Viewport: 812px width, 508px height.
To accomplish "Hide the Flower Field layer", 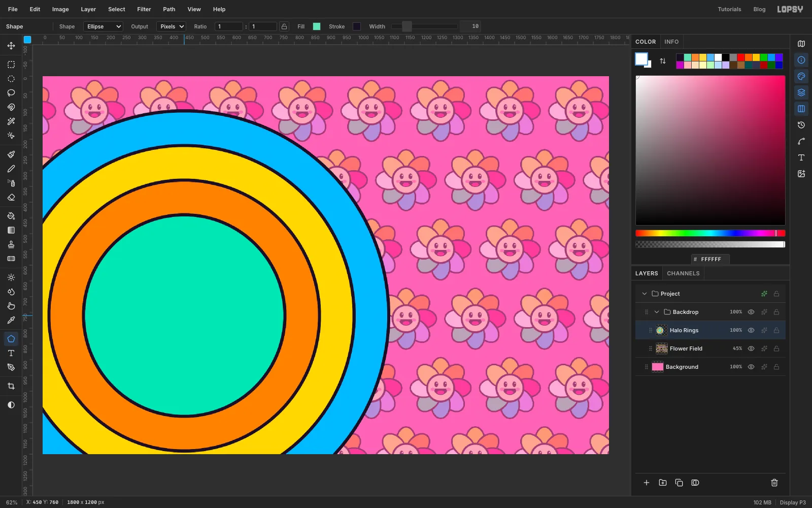I will 751,348.
